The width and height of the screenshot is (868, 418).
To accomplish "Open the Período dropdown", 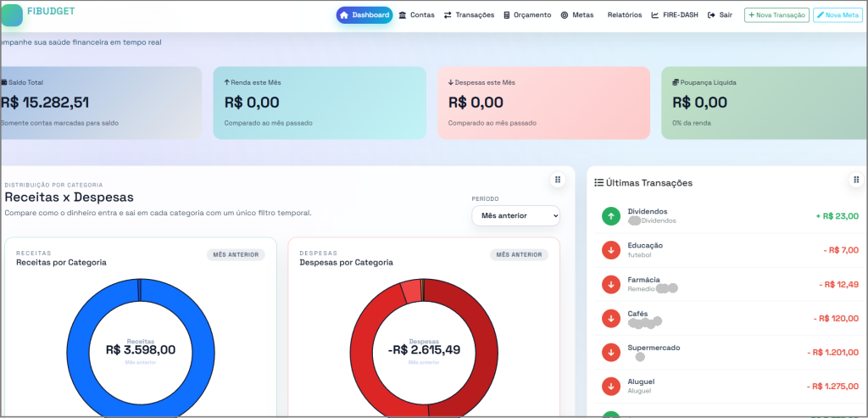I will [x=515, y=216].
